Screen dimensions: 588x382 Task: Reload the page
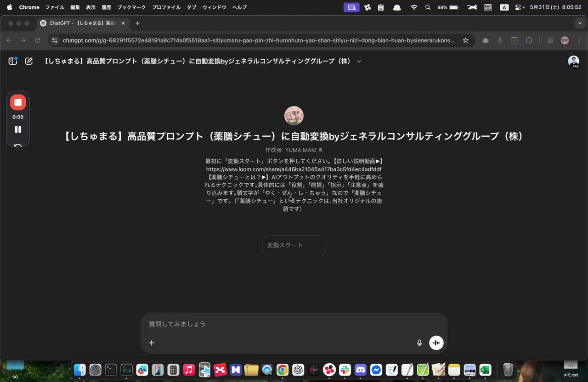click(38, 40)
